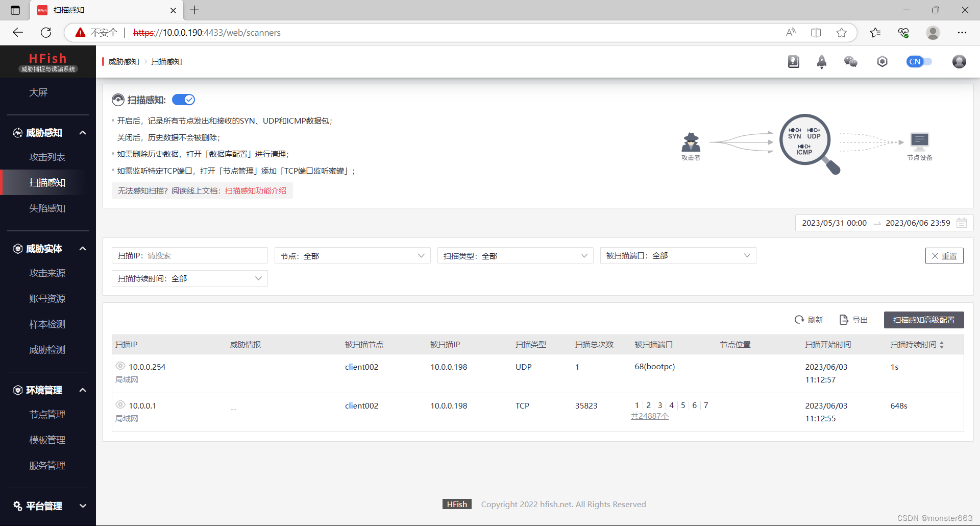
Task: Click the 10.0.0.254 scan IP cell
Action: pos(147,367)
